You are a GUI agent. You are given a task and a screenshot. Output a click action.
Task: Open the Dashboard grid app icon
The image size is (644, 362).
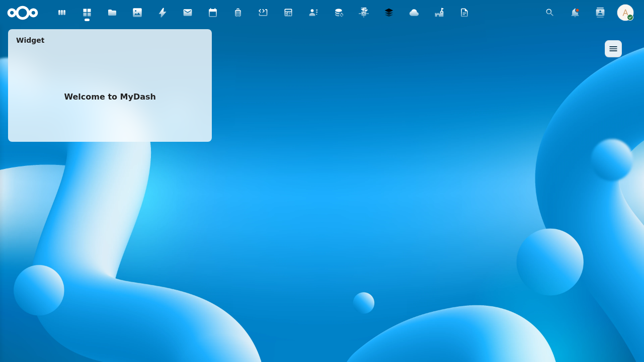click(87, 13)
